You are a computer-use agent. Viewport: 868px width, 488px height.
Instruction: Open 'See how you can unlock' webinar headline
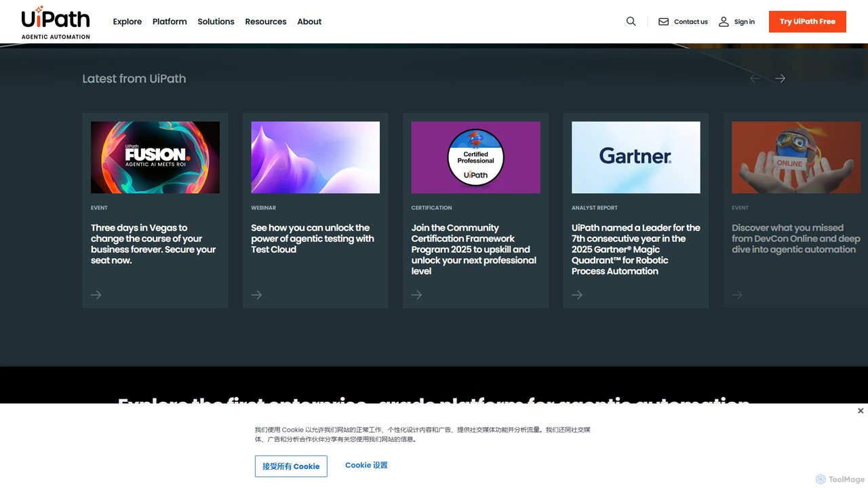click(313, 239)
